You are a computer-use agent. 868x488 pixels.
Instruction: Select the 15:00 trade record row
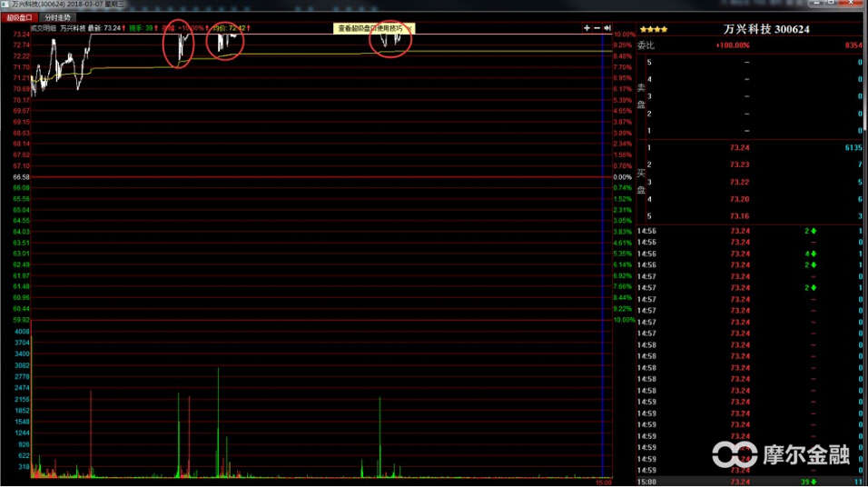click(750, 483)
